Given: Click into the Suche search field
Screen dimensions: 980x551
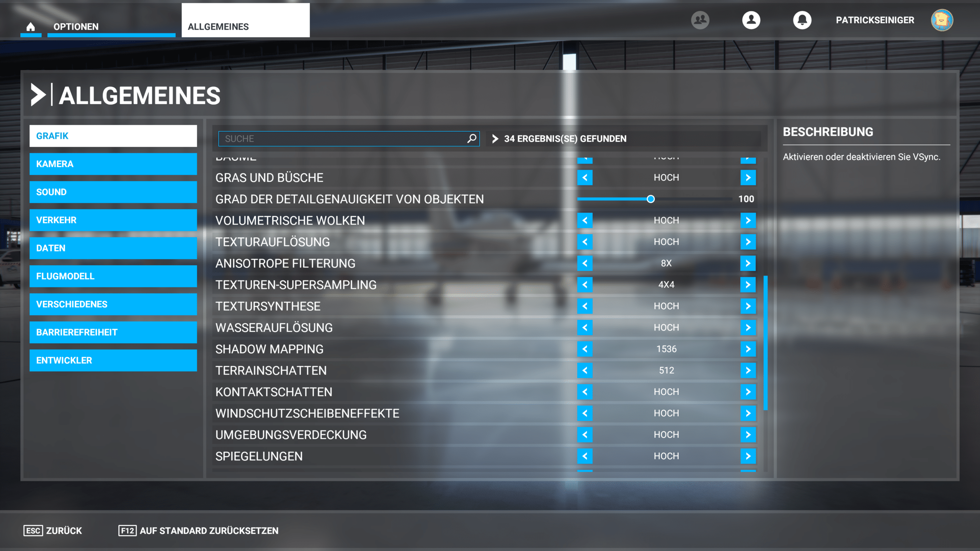Looking at the screenshot, I should pos(341,139).
